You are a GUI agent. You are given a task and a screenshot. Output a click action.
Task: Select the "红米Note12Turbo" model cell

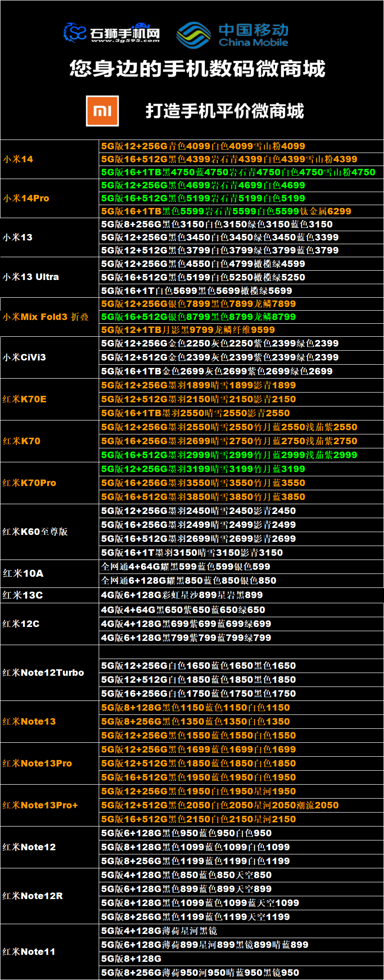pyautogui.click(x=49, y=673)
